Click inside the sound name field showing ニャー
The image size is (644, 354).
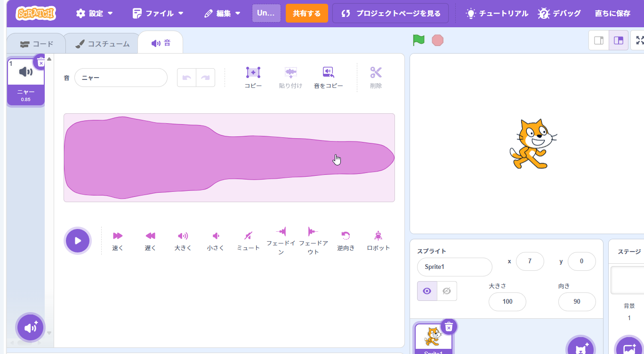(x=121, y=77)
